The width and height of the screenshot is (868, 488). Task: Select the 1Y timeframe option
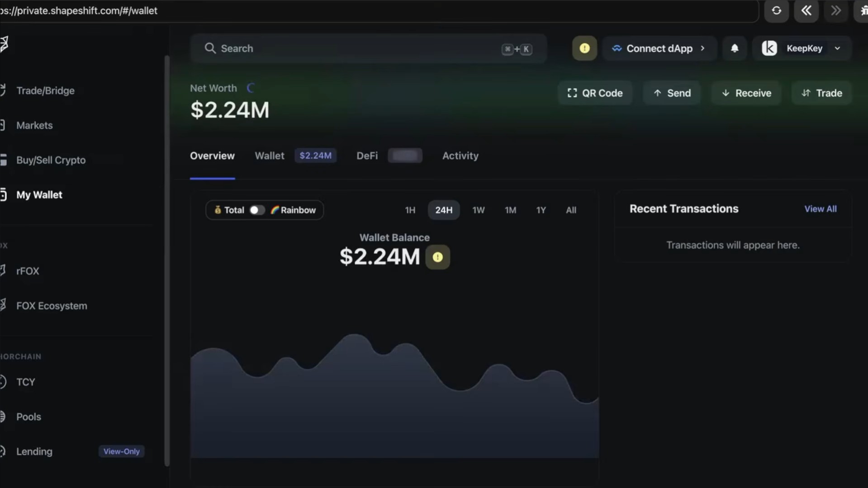click(541, 210)
